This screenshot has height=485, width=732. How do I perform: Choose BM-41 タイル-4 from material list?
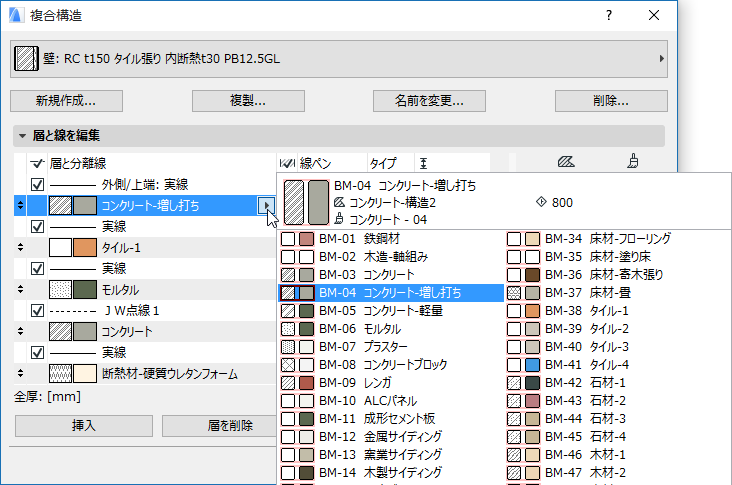point(618,365)
